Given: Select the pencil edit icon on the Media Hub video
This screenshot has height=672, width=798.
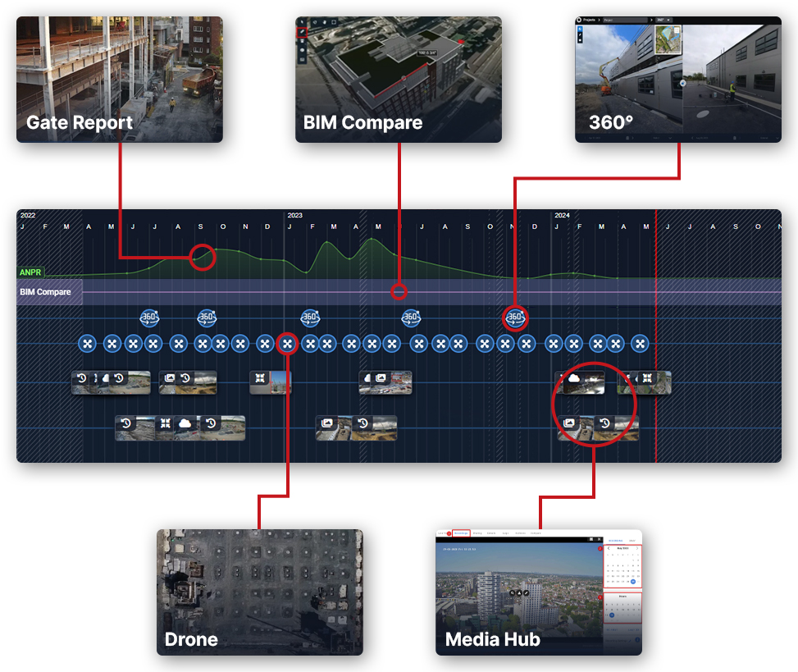Looking at the screenshot, I should tap(526, 593).
